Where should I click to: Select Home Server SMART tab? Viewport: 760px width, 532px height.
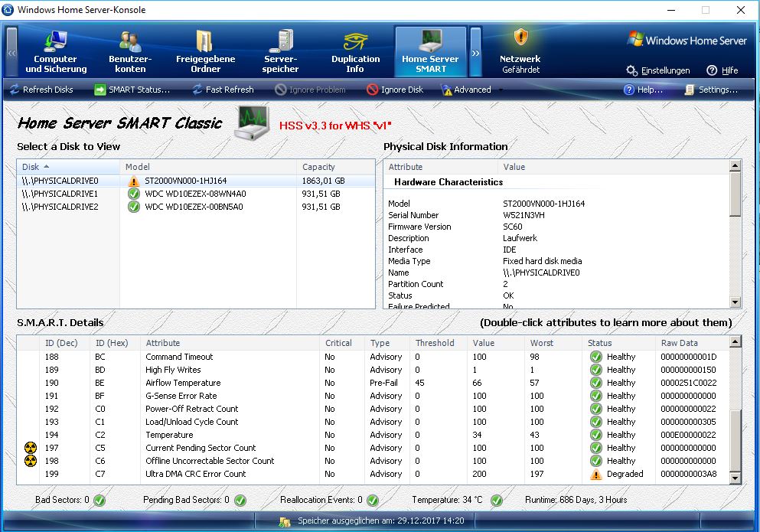tap(430, 51)
